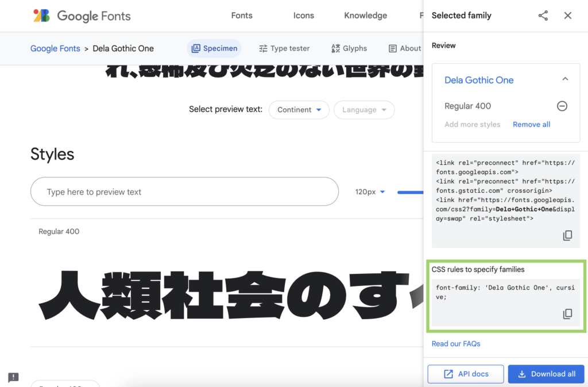
Task: Click the Remove all link
Action: [x=531, y=124]
